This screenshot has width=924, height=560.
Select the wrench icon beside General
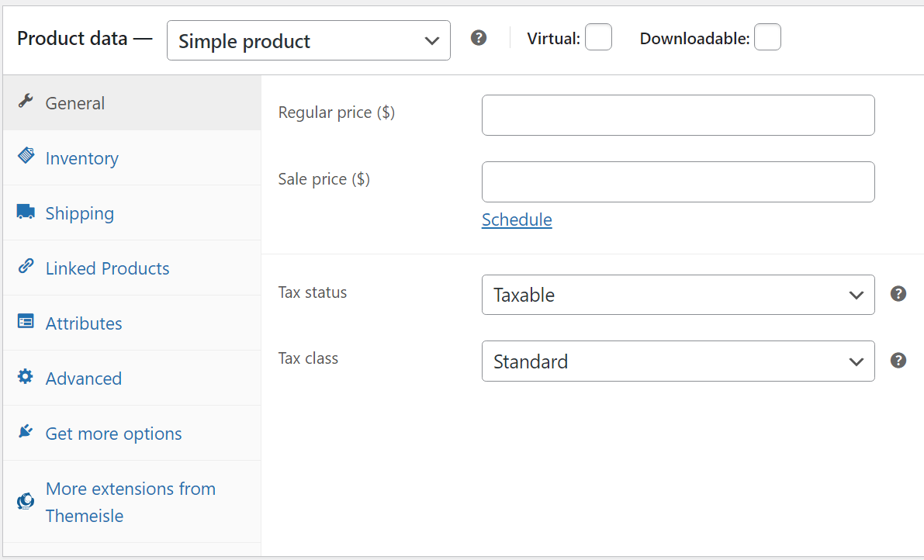26,101
